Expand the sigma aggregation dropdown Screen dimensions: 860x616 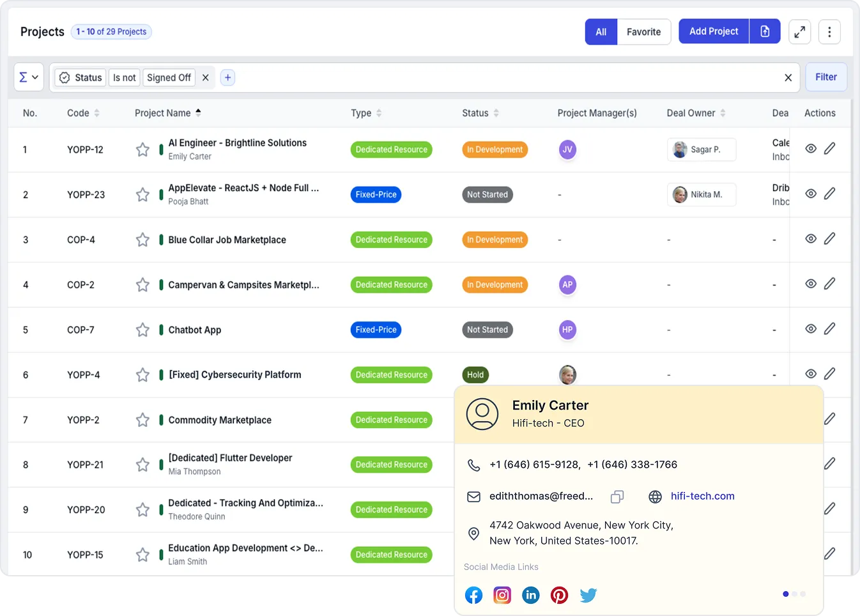[28, 77]
